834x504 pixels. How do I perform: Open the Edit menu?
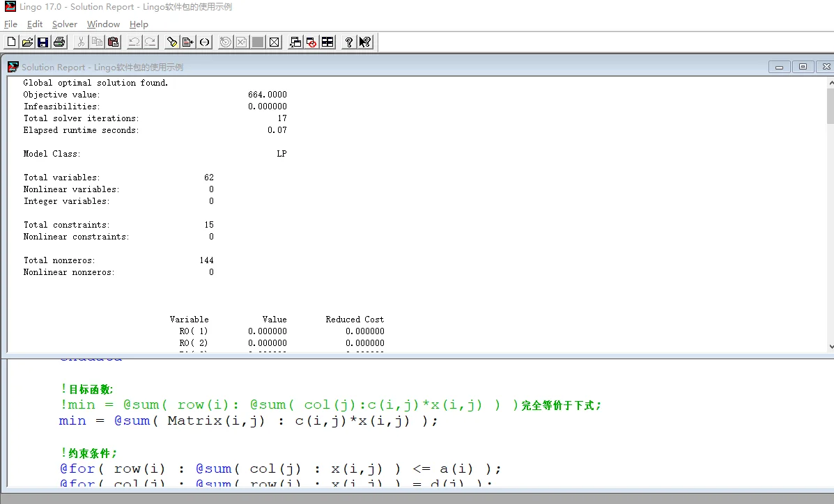point(35,24)
